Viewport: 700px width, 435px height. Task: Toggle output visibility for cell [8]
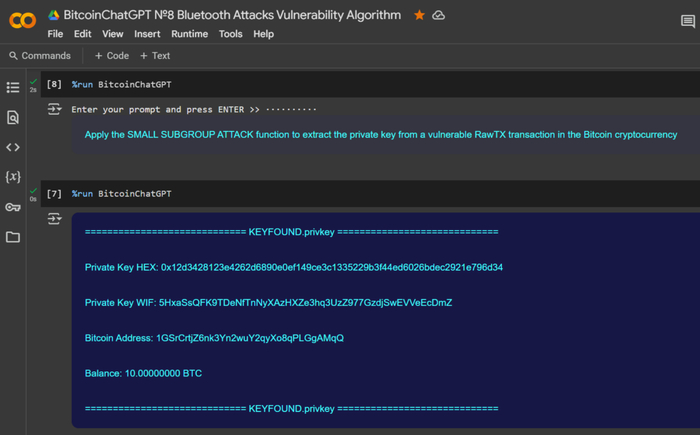coord(54,109)
